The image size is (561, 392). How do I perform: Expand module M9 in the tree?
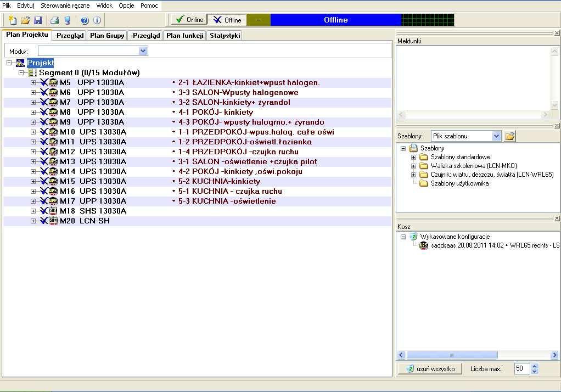(x=33, y=122)
